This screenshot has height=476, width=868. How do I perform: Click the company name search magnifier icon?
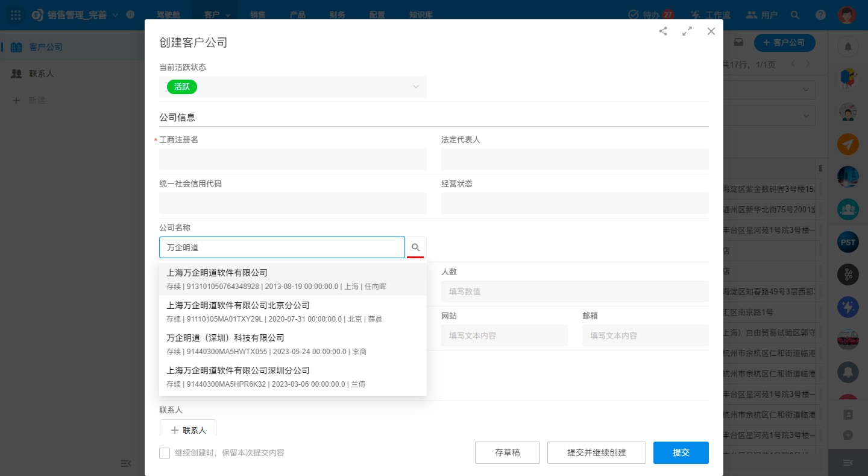point(415,247)
